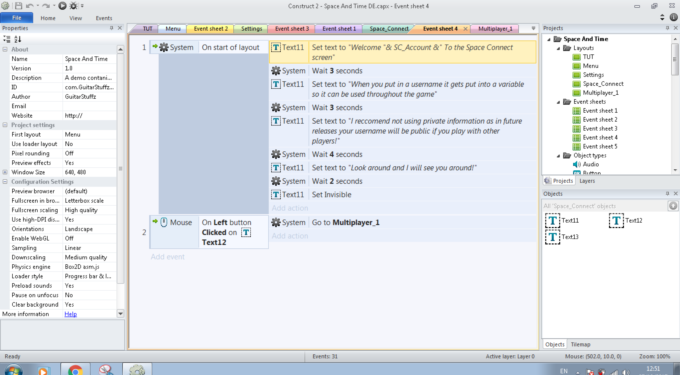The width and height of the screenshot is (680, 375).
Task: Click the Help link in properties
Action: pyautogui.click(x=70, y=314)
